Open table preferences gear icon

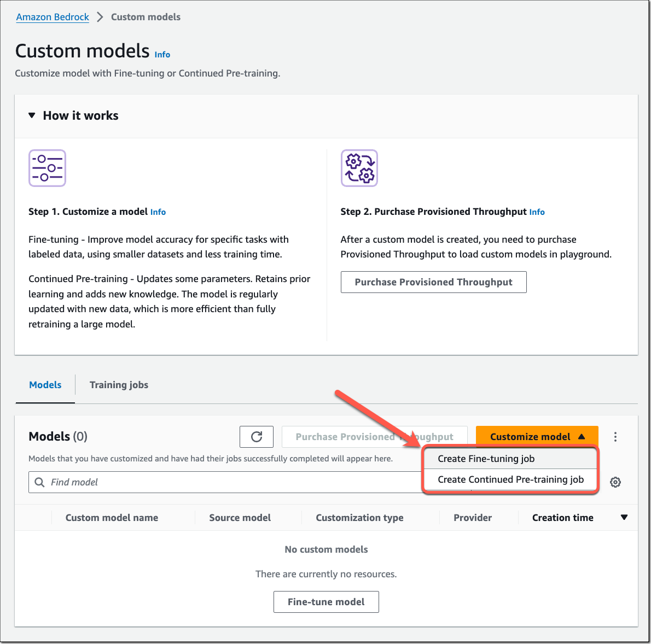(615, 482)
